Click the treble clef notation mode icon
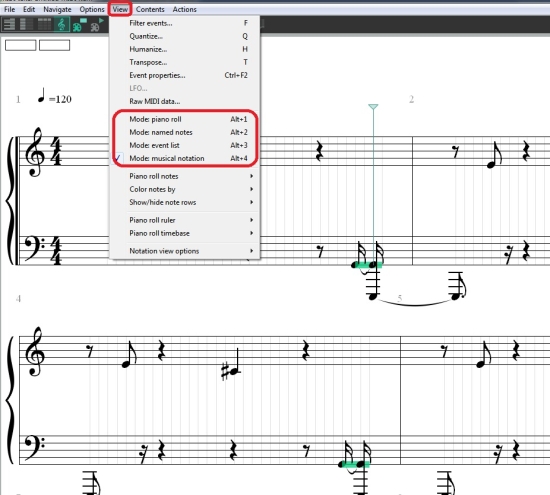 pyautogui.click(x=62, y=24)
